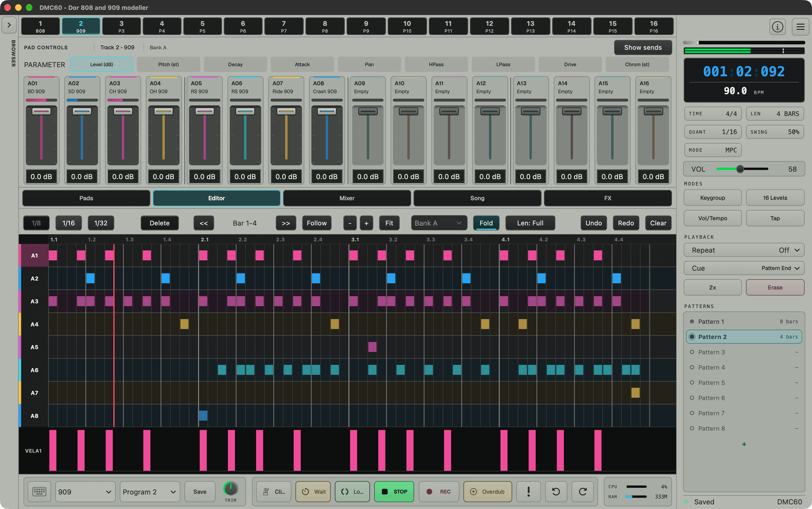Select the 1/32 grid resolution
Image resolution: width=812 pixels, height=509 pixels.
[101, 223]
